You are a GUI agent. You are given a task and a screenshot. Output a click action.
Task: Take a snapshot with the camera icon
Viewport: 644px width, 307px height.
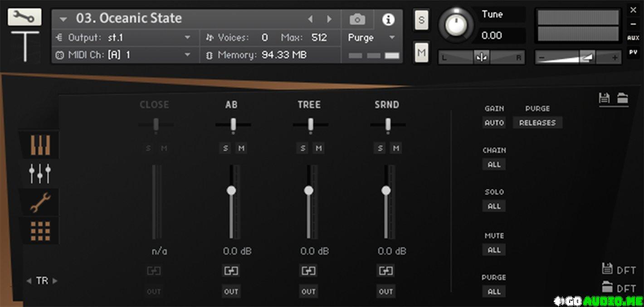point(357,19)
